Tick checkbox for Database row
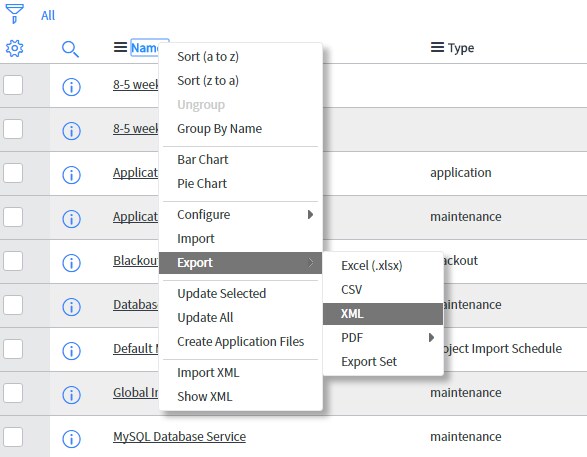Viewport: 587px width, 457px height. pyautogui.click(x=13, y=305)
